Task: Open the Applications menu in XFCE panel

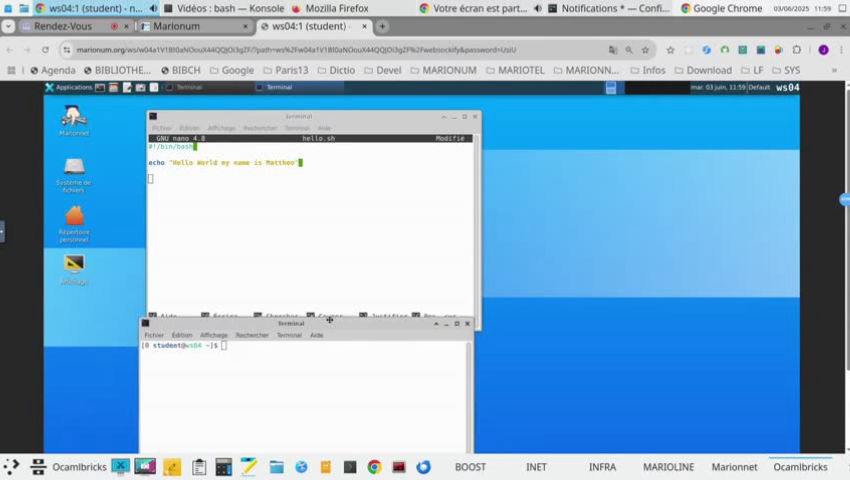Action: [69, 87]
